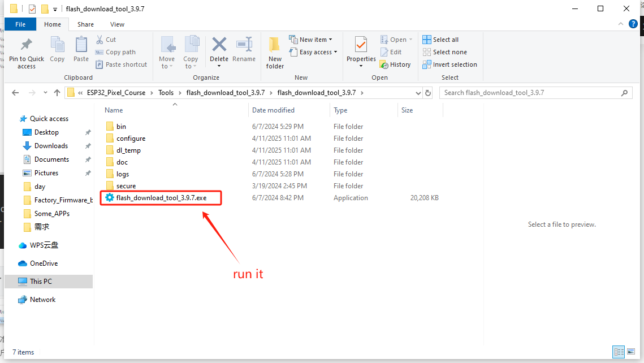Viewport: 644px width, 363px height.
Task: Switch to the Home ribbon tab
Action: pyautogui.click(x=53, y=24)
